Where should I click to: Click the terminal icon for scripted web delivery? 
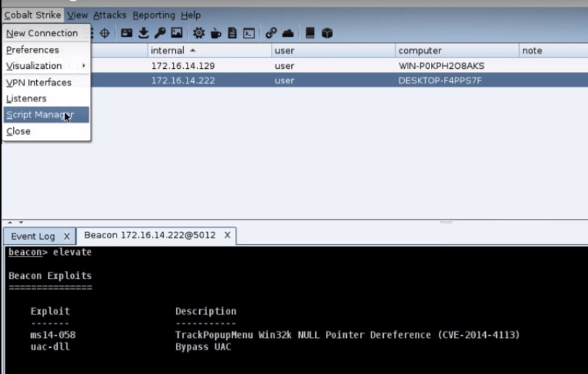(249, 33)
